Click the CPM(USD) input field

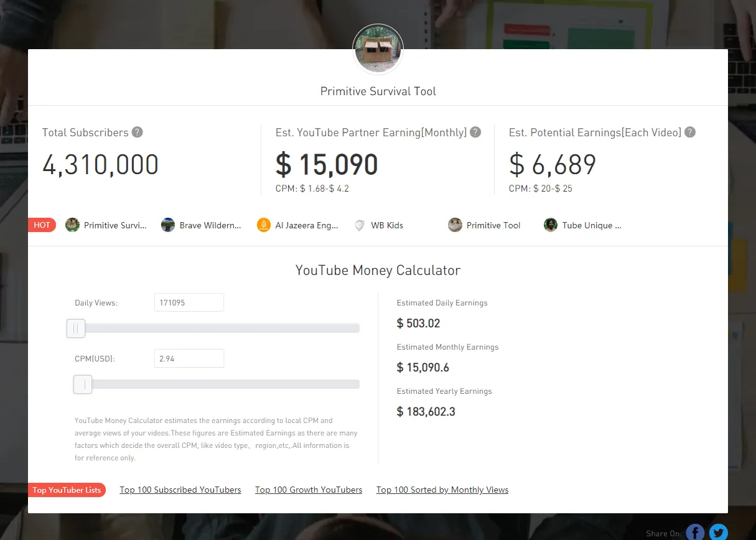coord(189,359)
